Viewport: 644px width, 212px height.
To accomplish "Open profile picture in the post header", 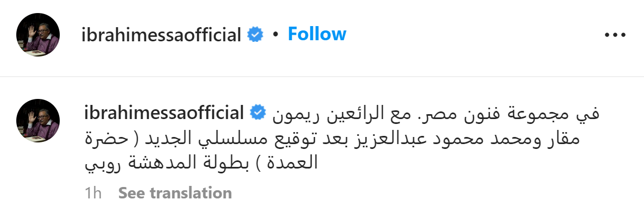I will coord(38,35).
